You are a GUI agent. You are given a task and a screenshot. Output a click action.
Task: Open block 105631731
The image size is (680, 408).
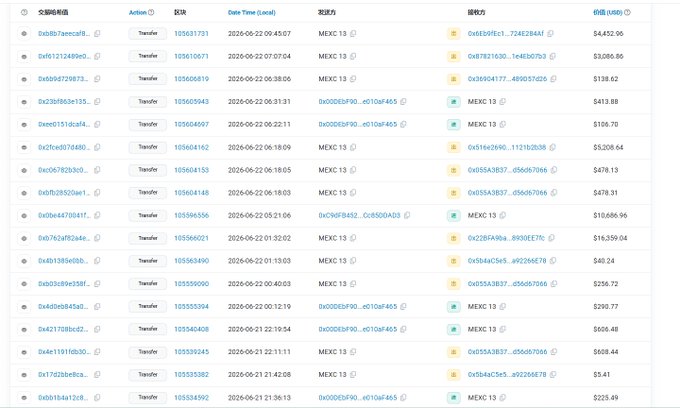click(x=191, y=33)
